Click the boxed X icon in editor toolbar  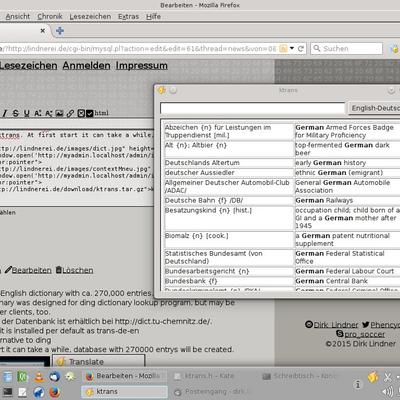81,113
